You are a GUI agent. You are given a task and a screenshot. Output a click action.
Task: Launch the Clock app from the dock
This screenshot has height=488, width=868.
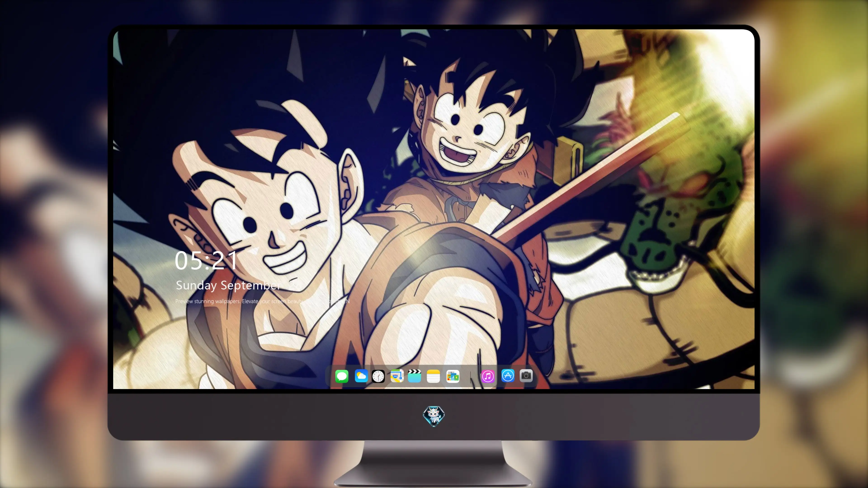tap(378, 376)
